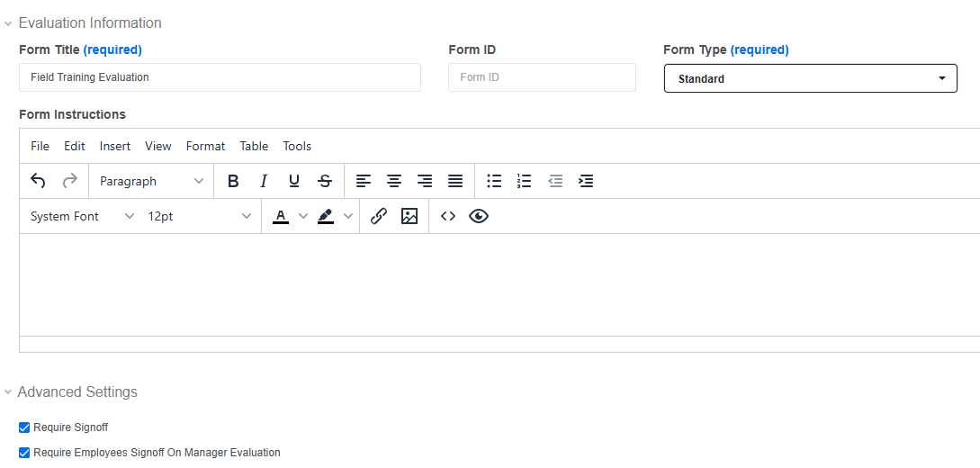Open the View menu
This screenshot has width=980, height=468.
click(x=158, y=146)
